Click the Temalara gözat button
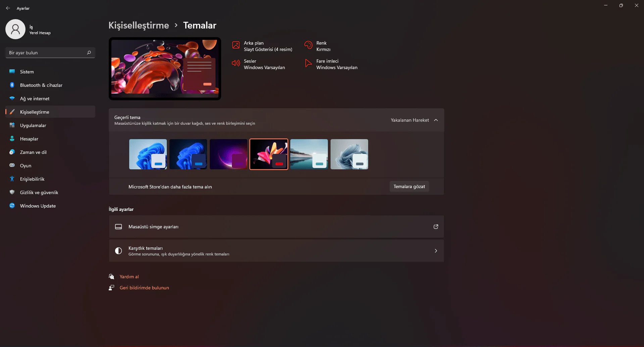Image resolution: width=644 pixels, height=347 pixels. (x=409, y=186)
